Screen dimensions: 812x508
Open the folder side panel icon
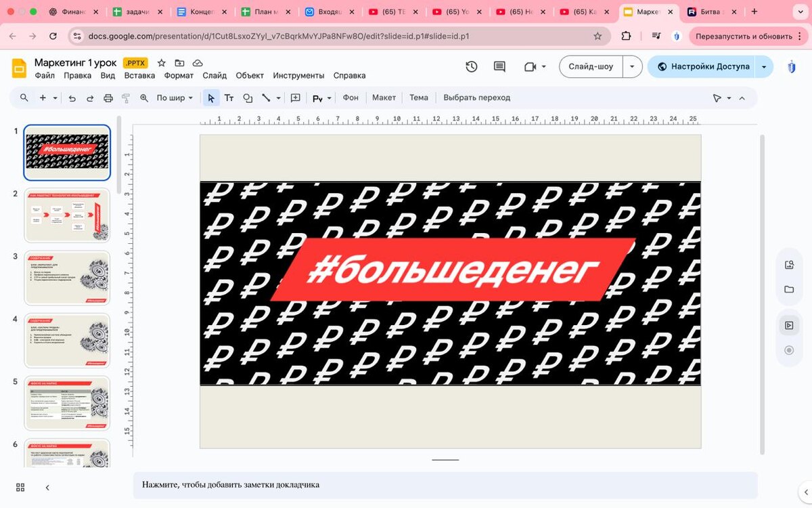[x=789, y=289]
